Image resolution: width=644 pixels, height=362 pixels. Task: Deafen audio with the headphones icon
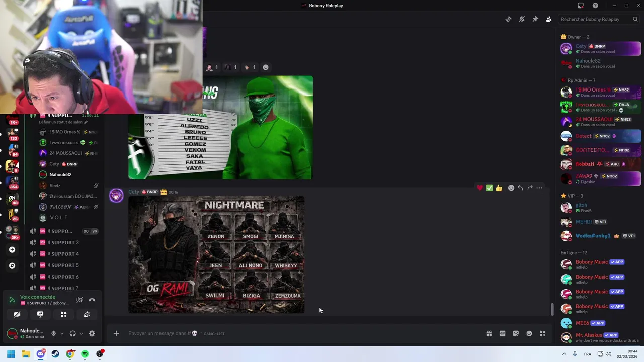tap(72, 333)
